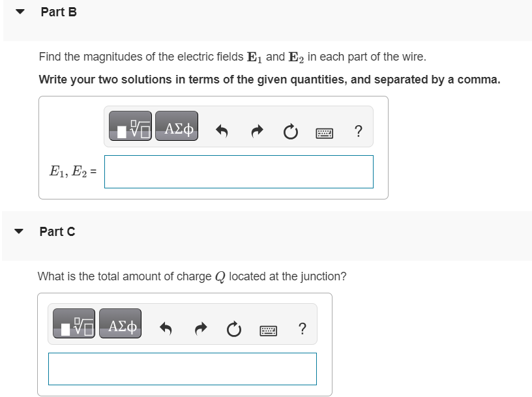
Task: Reset the Part B answer field
Action: [290, 132]
